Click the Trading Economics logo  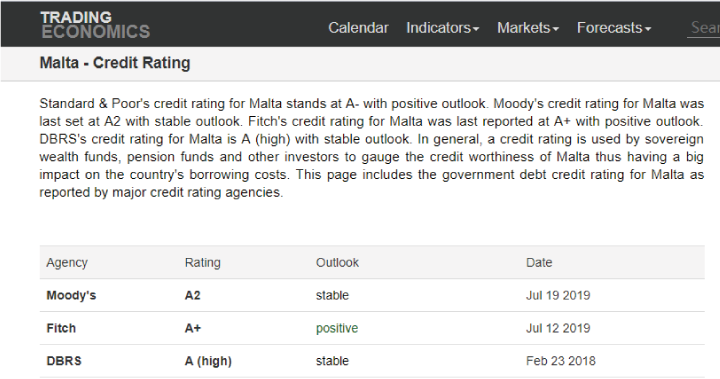click(95, 25)
